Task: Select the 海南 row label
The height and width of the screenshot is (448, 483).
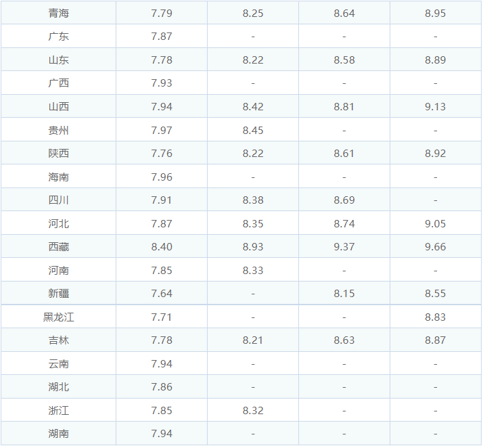Action: tap(59, 177)
